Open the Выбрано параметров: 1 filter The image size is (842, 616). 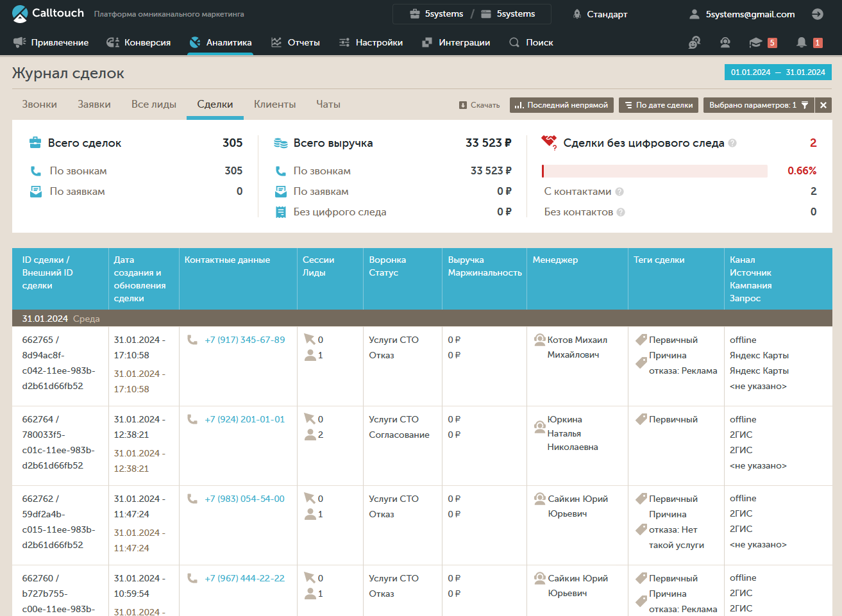[759, 105]
